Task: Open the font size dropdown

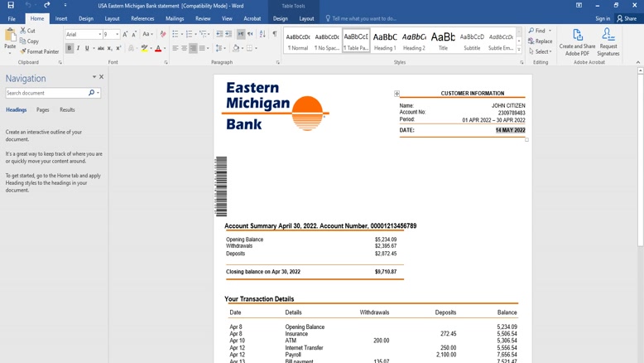Action: click(x=117, y=34)
